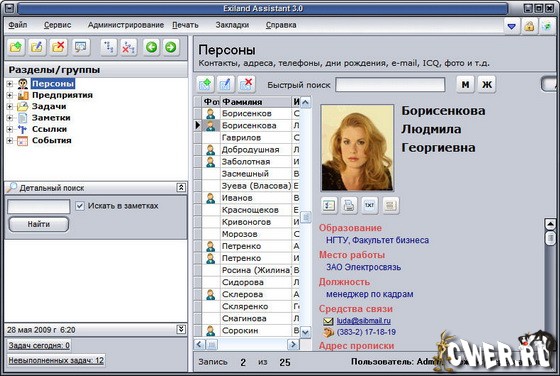Click the add new group toolbar icon
560x376 pixels.
pos(16,47)
